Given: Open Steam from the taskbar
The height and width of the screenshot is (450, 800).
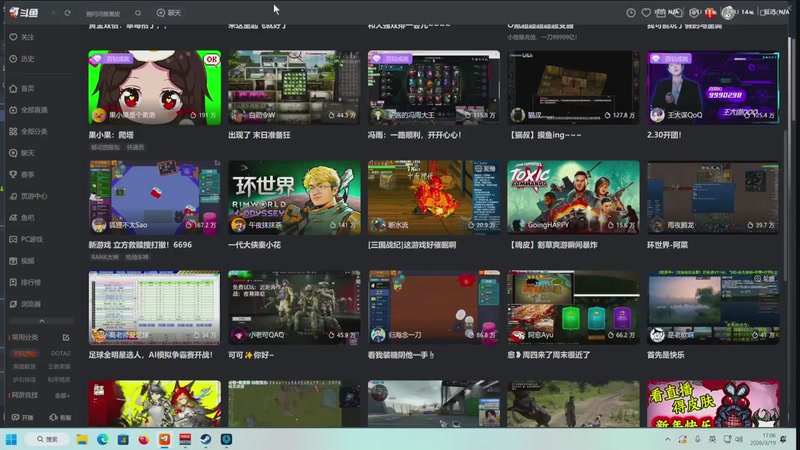Looking at the screenshot, I should [x=206, y=439].
